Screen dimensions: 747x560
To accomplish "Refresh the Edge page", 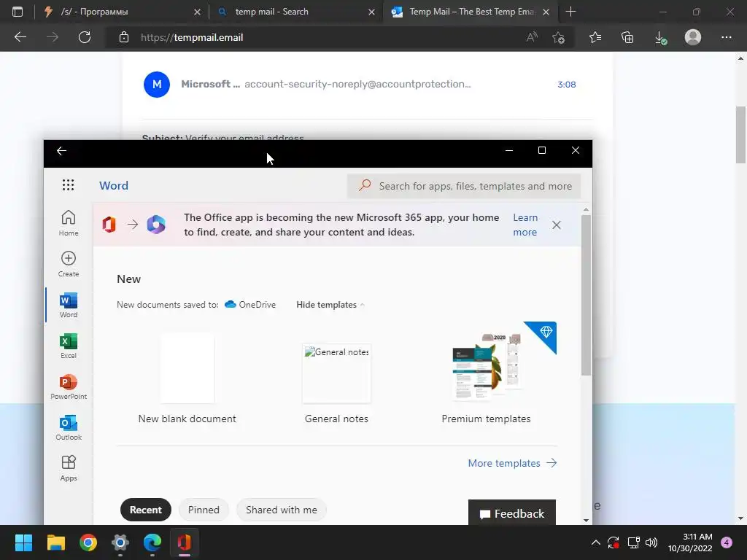I will coord(85,37).
